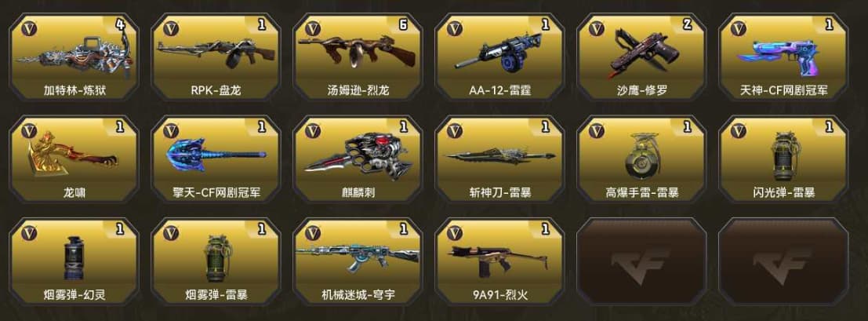Select the 龙啸 golden axe card
This screenshot has width=868, height=321.
(x=74, y=159)
